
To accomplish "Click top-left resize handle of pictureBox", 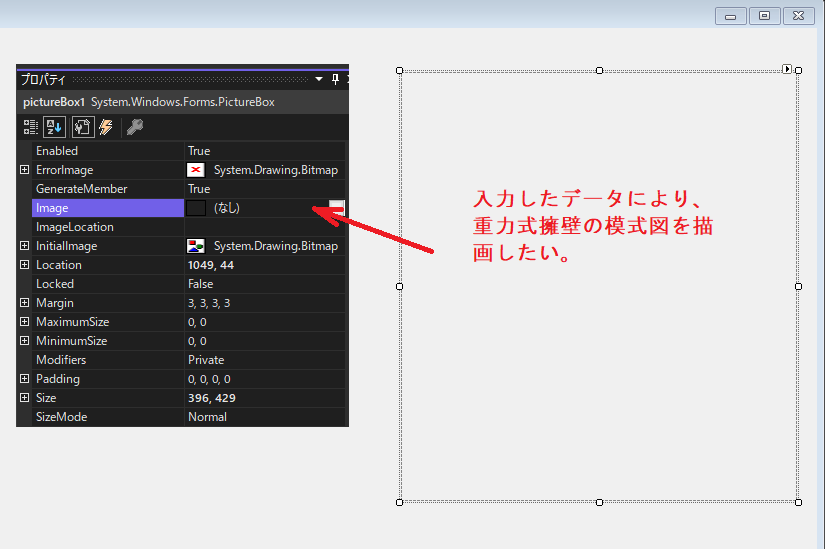I will [x=399, y=71].
